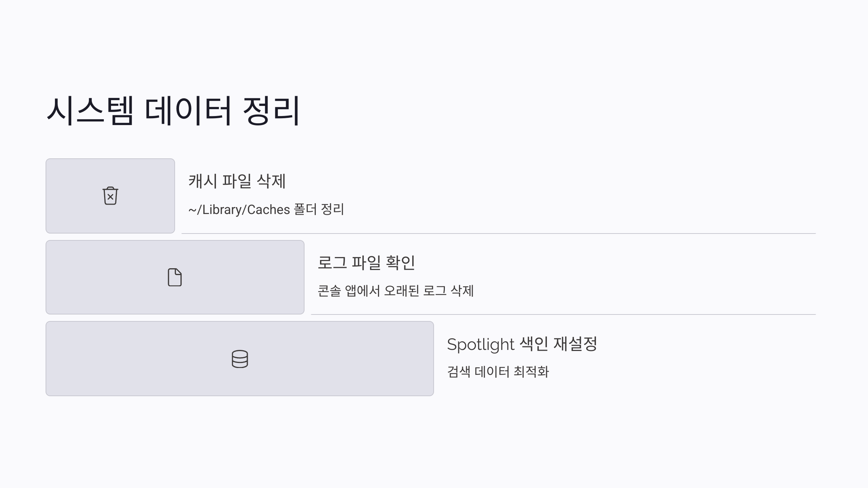Viewport: 868px width, 488px height.
Task: Click the word 캐시 in the first heading
Action: [203, 181]
